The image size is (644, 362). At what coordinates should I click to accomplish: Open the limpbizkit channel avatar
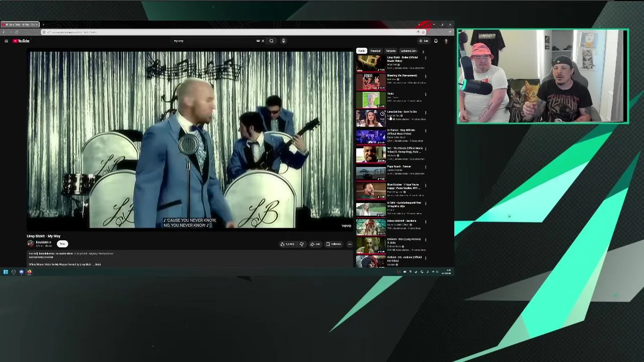[x=30, y=243]
